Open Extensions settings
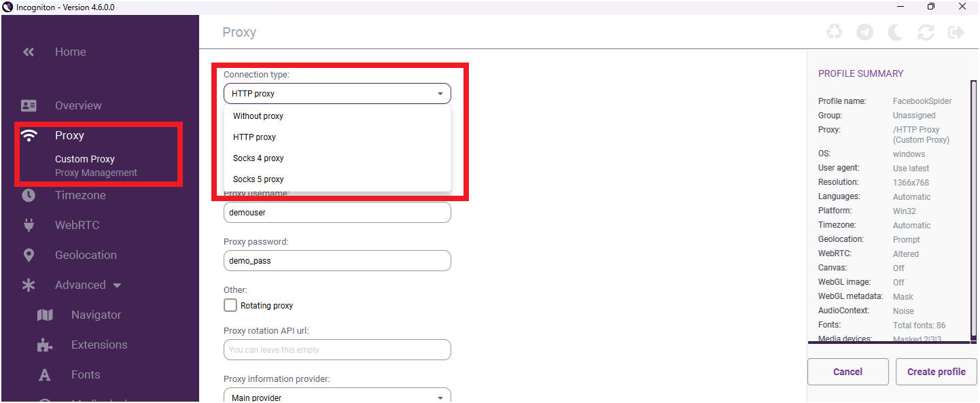The width and height of the screenshot is (980, 403). 99,345
